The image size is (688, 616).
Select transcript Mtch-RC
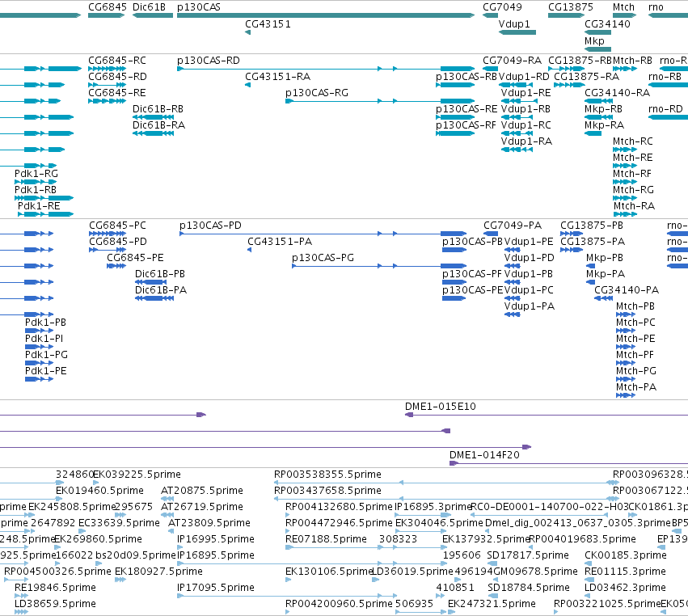[625, 150]
